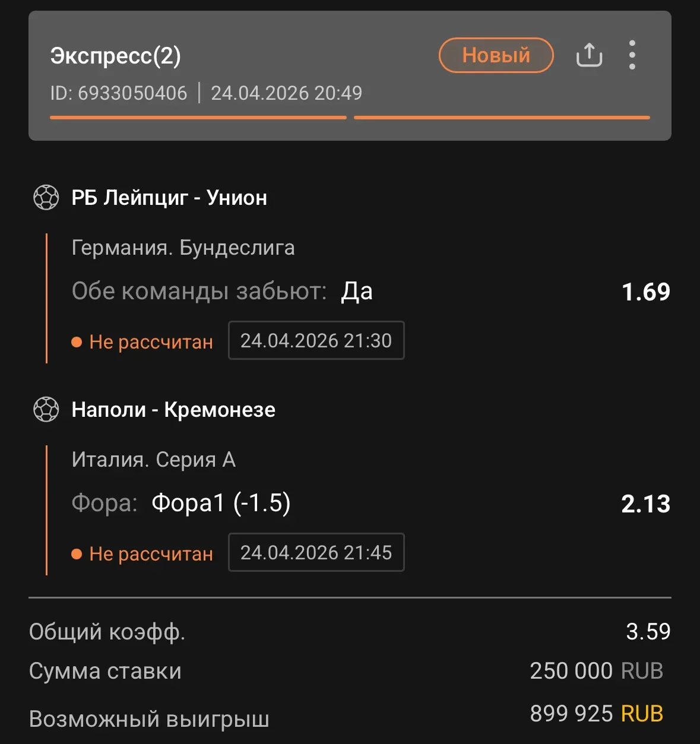
Task: Tap the orange status dot for Leipzig bet
Action: (x=77, y=342)
